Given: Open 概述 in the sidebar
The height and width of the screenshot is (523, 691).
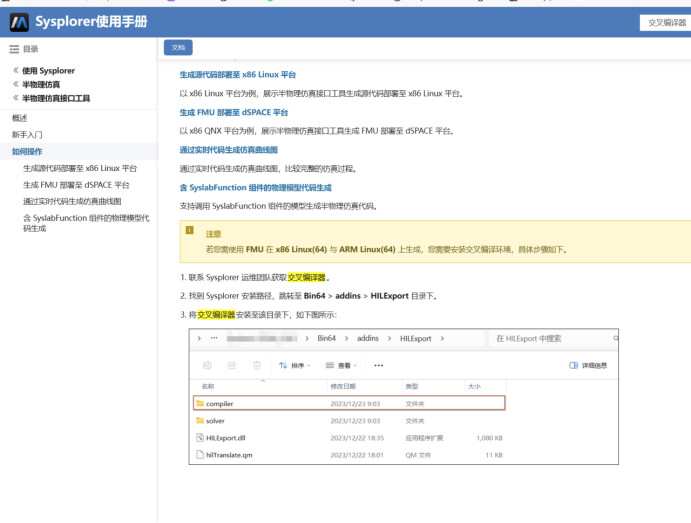Looking at the screenshot, I should pos(19,118).
